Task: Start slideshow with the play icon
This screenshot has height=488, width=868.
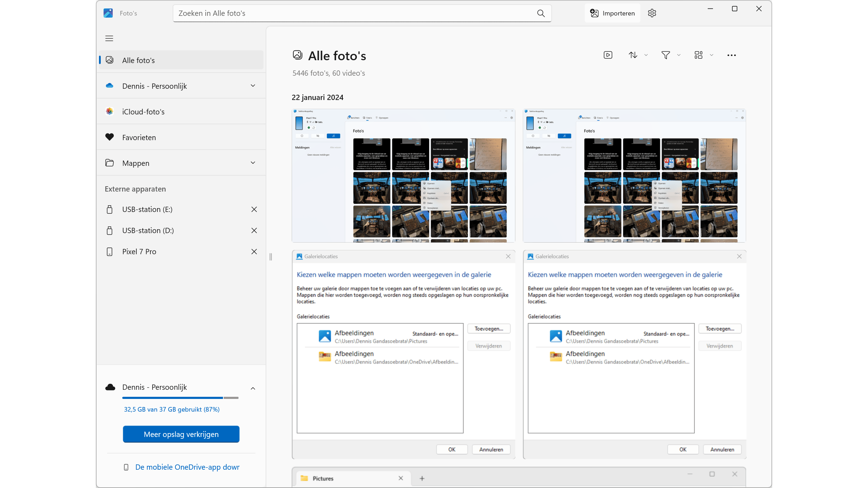Action: point(608,55)
